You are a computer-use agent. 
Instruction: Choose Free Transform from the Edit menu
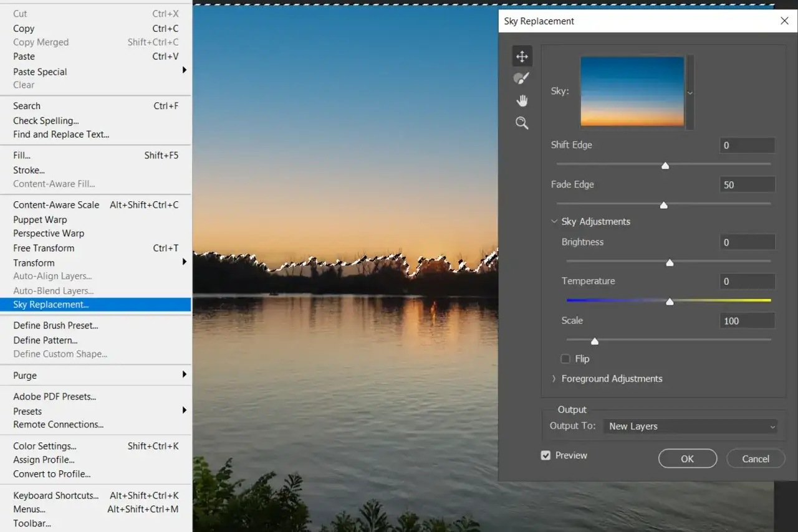pos(44,248)
